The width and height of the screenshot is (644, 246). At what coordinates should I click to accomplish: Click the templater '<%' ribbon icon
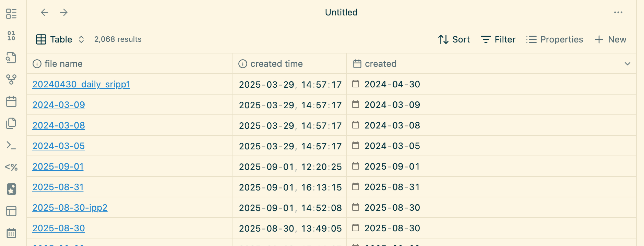(x=11, y=167)
